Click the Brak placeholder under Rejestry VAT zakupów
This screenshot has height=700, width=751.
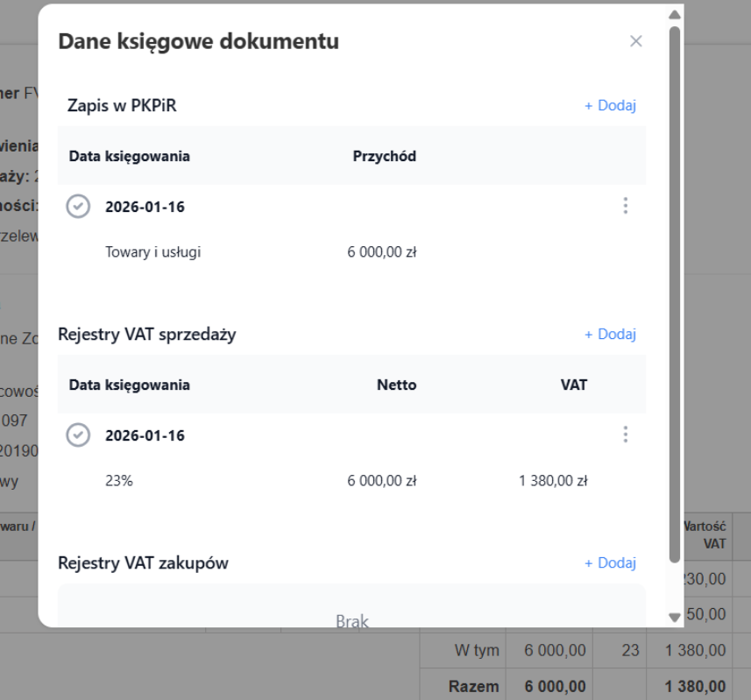351,618
